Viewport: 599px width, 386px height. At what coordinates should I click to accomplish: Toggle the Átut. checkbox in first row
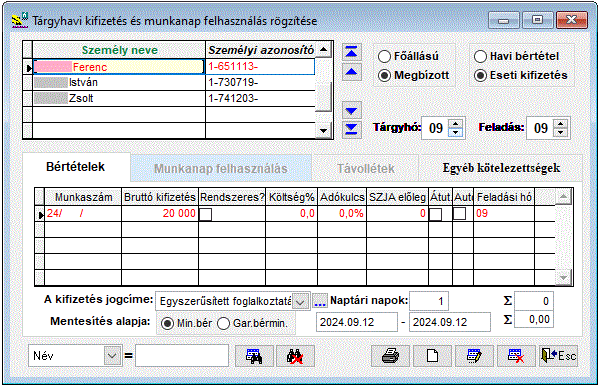tap(435, 214)
